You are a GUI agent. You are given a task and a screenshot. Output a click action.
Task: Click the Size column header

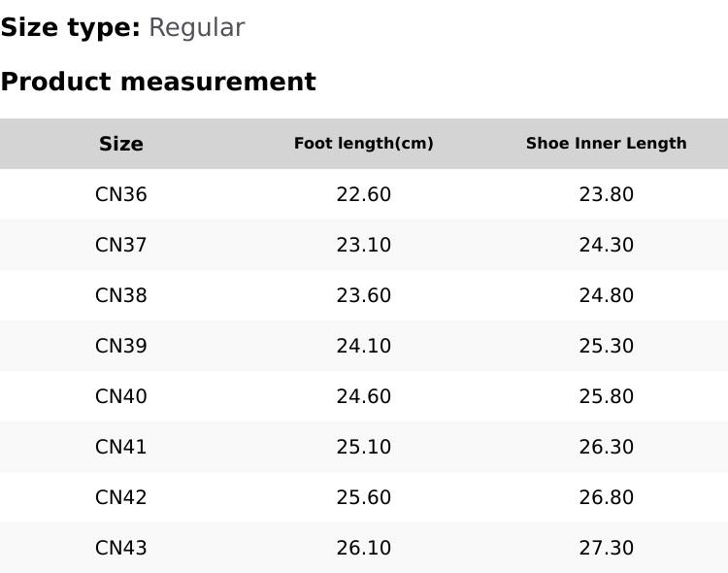pos(121,144)
